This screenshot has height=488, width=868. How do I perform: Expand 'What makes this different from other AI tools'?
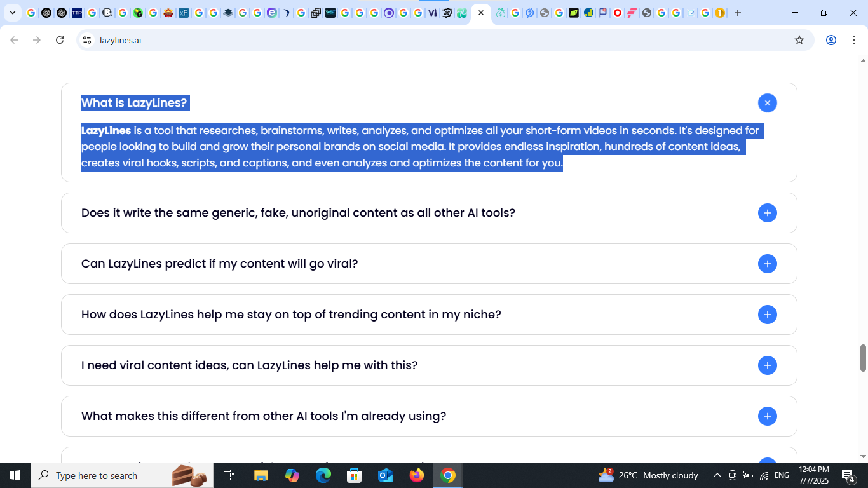click(767, 416)
